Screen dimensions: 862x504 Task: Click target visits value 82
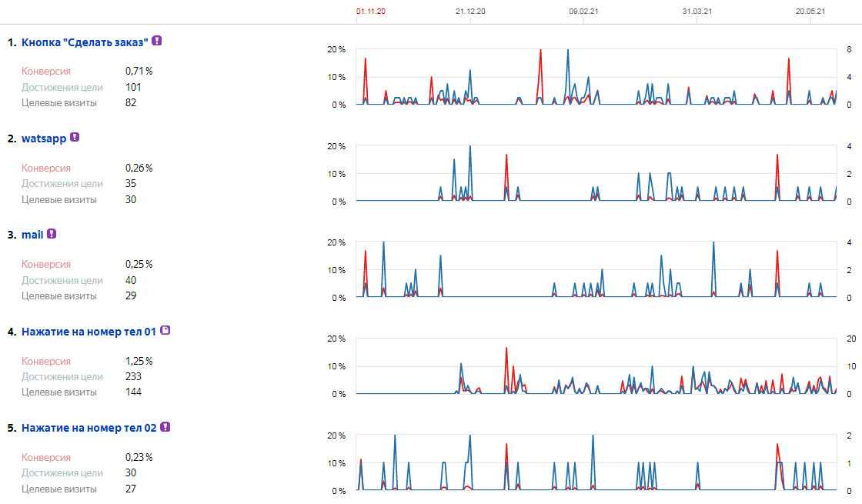coord(131,103)
